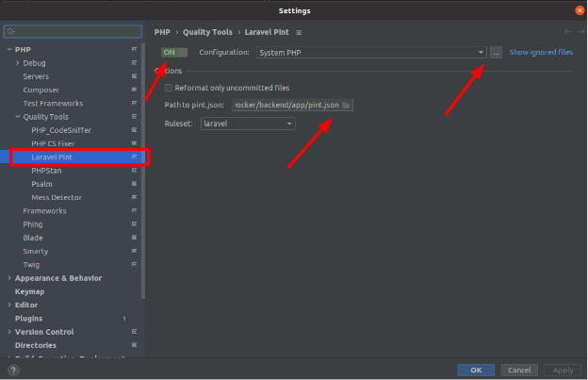Select Servers under PHP
The width and height of the screenshot is (588, 380).
(36, 76)
